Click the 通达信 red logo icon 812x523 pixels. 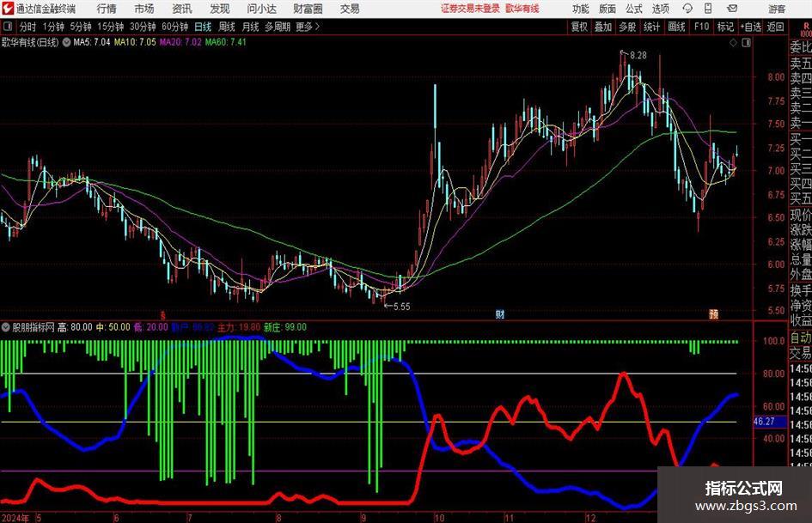[8, 9]
